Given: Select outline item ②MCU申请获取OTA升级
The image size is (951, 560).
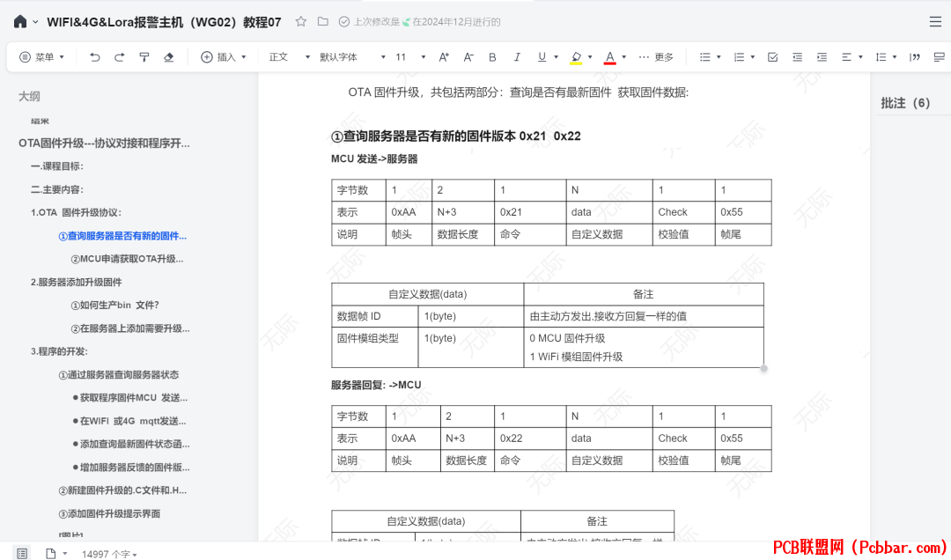Looking at the screenshot, I should click(127, 259).
